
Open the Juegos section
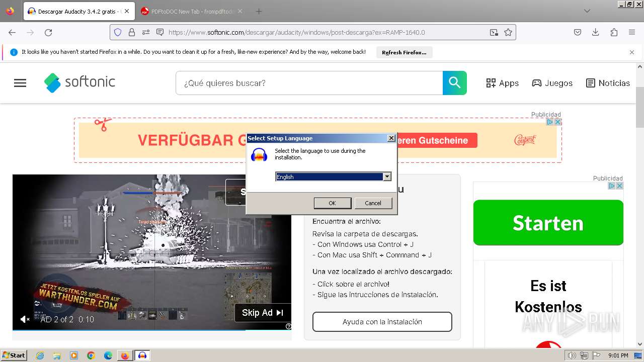[552, 83]
